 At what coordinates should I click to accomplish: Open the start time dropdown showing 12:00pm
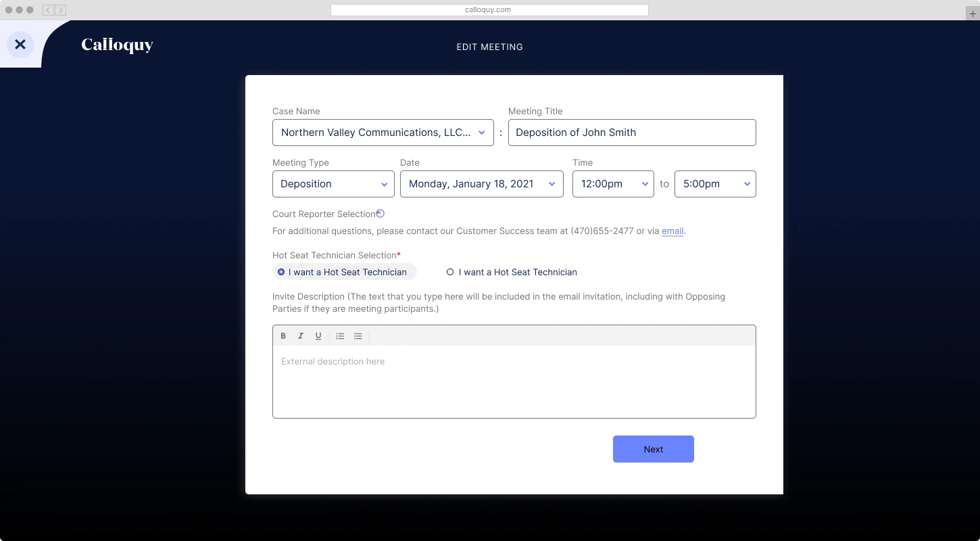tap(613, 184)
